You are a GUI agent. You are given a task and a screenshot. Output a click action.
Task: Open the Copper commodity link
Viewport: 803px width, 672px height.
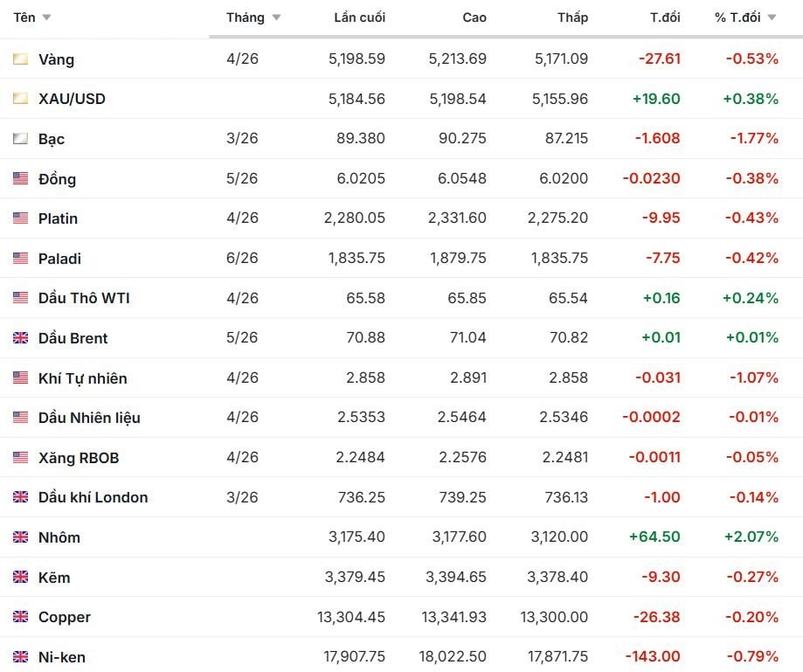(65, 617)
